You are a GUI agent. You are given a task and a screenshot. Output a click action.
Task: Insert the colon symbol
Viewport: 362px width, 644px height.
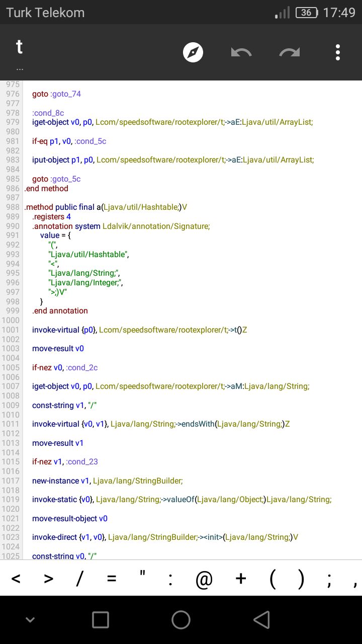tap(171, 580)
